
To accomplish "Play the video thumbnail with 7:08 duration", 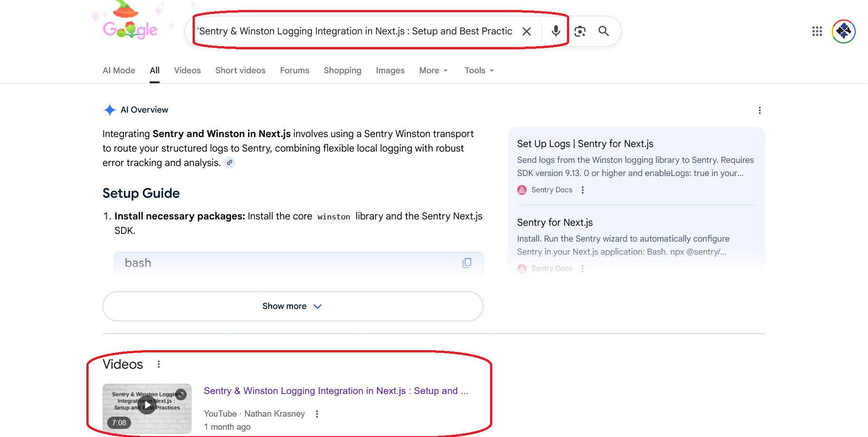I will pyautogui.click(x=147, y=405).
